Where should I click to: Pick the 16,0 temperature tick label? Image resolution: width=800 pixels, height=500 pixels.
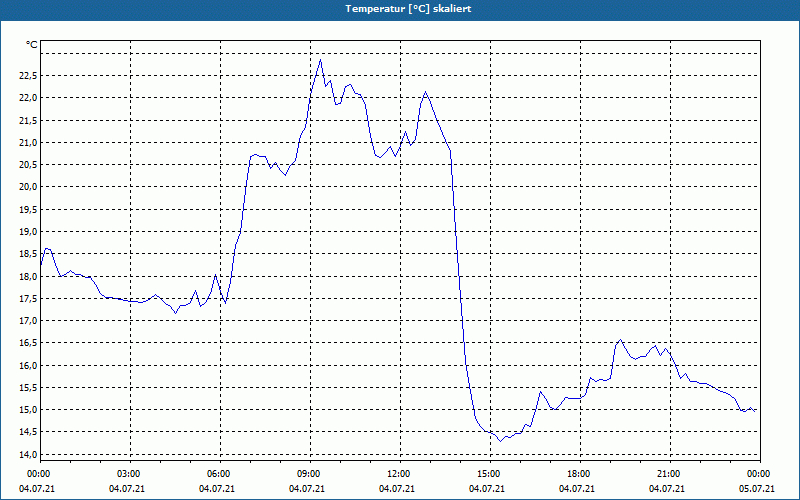tap(28, 366)
